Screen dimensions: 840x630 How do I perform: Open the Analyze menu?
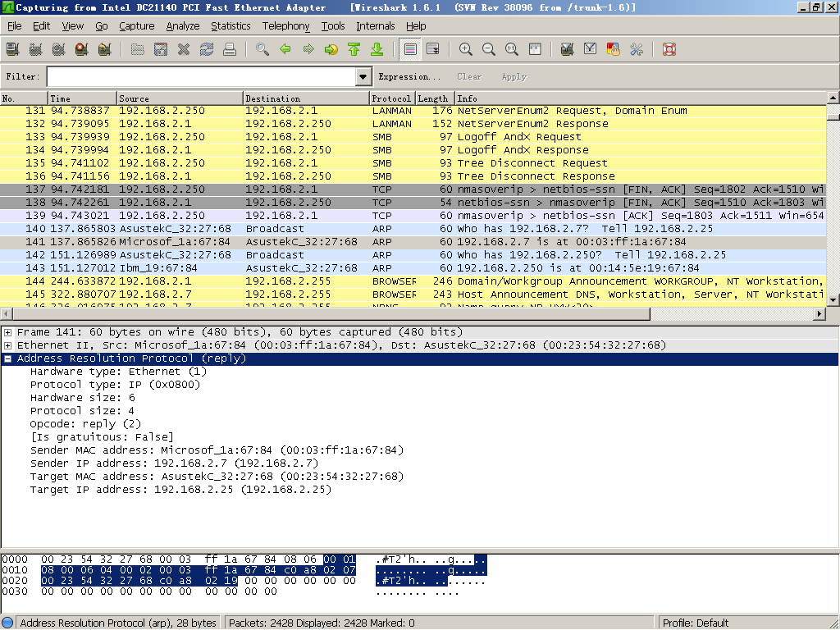(x=183, y=25)
